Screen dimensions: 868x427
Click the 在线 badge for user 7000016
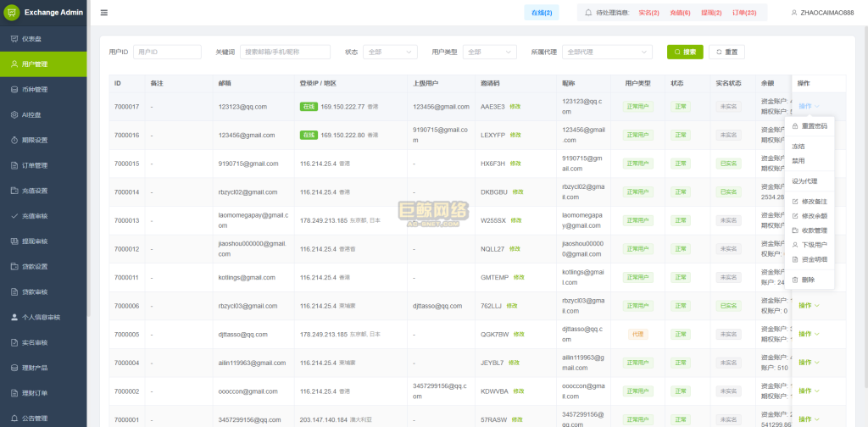click(309, 135)
